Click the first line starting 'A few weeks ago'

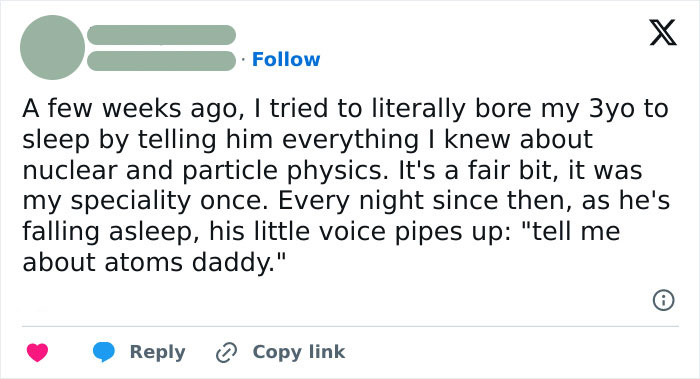pyautogui.click(x=345, y=109)
